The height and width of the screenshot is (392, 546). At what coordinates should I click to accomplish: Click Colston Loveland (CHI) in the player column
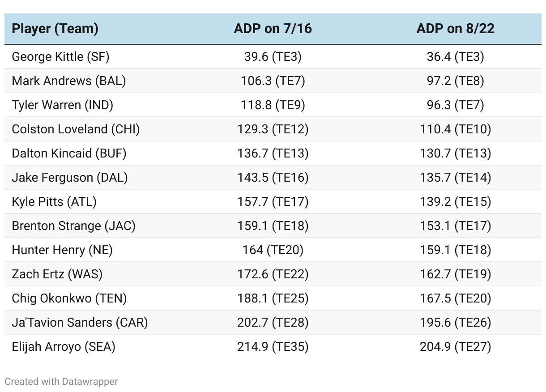click(76, 129)
